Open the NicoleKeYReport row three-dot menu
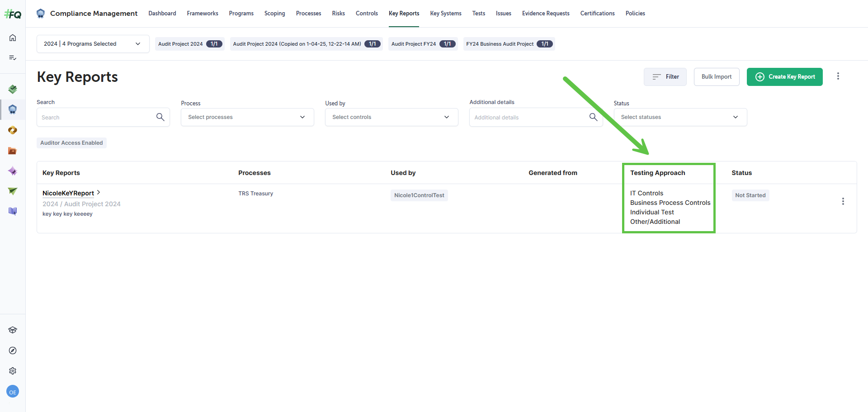Image resolution: width=868 pixels, height=412 pixels. pyautogui.click(x=843, y=201)
